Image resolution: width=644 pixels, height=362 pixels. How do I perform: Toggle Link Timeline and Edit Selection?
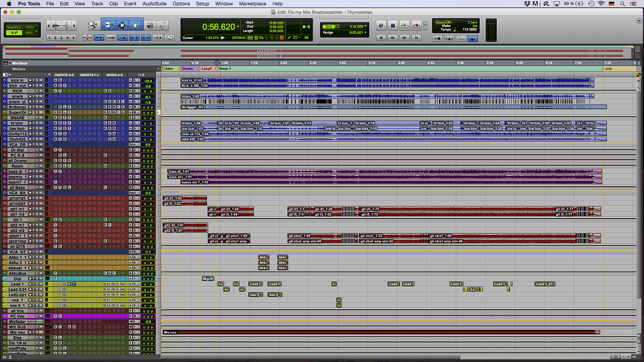(x=135, y=37)
